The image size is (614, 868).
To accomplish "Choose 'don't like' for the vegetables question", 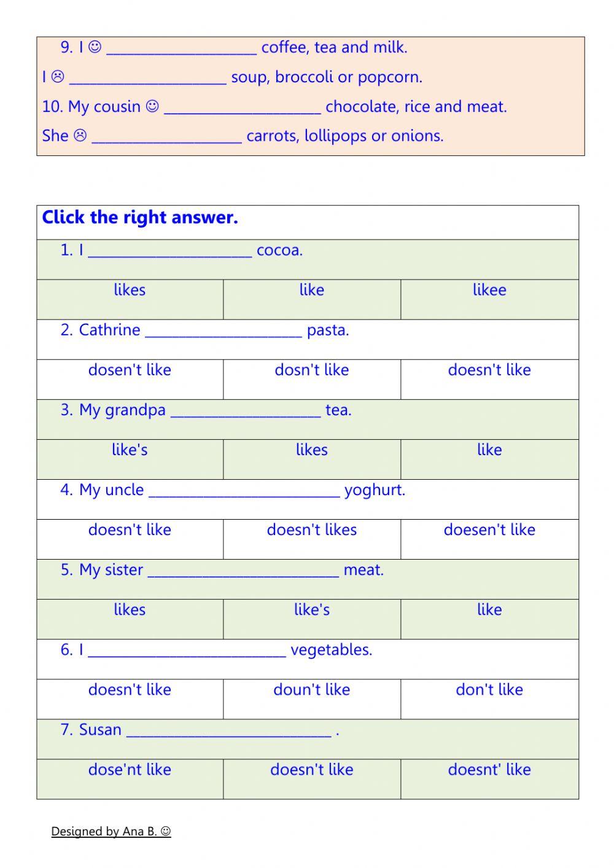I will [x=489, y=690].
